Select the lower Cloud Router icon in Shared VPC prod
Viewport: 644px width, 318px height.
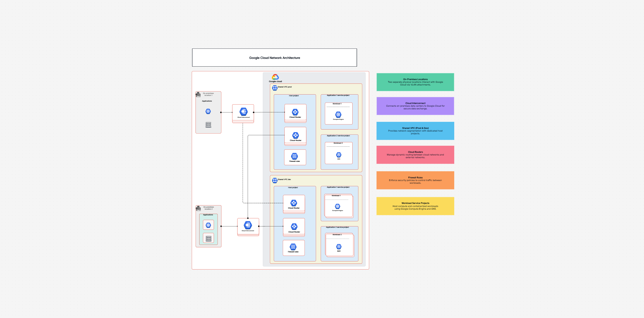[x=295, y=135]
